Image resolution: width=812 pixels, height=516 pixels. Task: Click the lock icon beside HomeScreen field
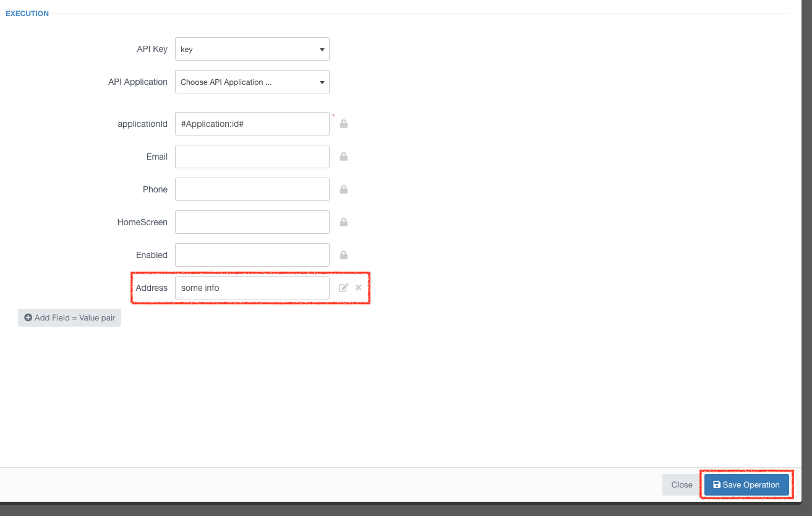click(344, 222)
